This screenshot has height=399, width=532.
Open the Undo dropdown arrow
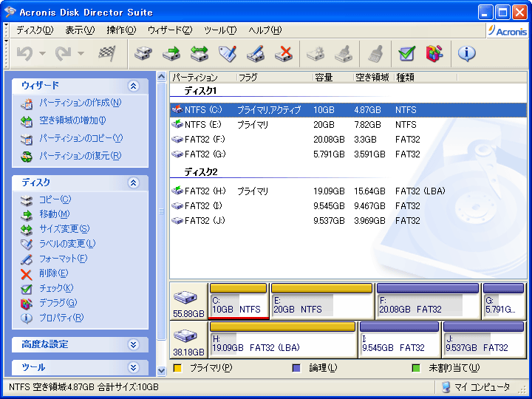click(x=42, y=53)
